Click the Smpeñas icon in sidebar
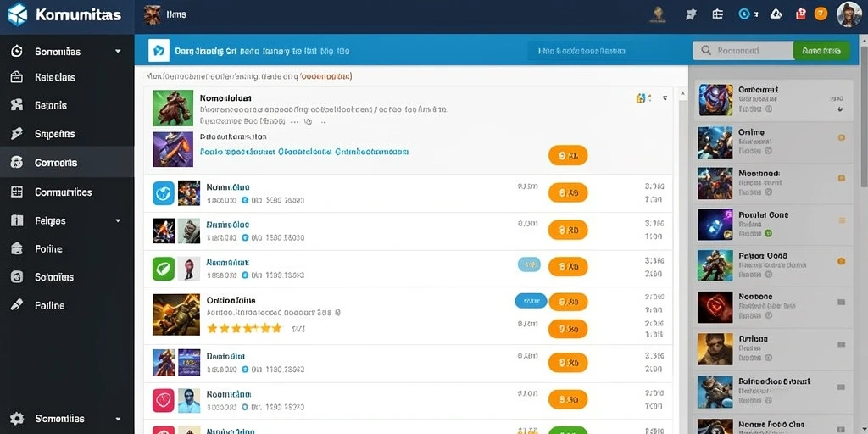Image resolution: width=868 pixels, height=434 pixels. point(17,133)
